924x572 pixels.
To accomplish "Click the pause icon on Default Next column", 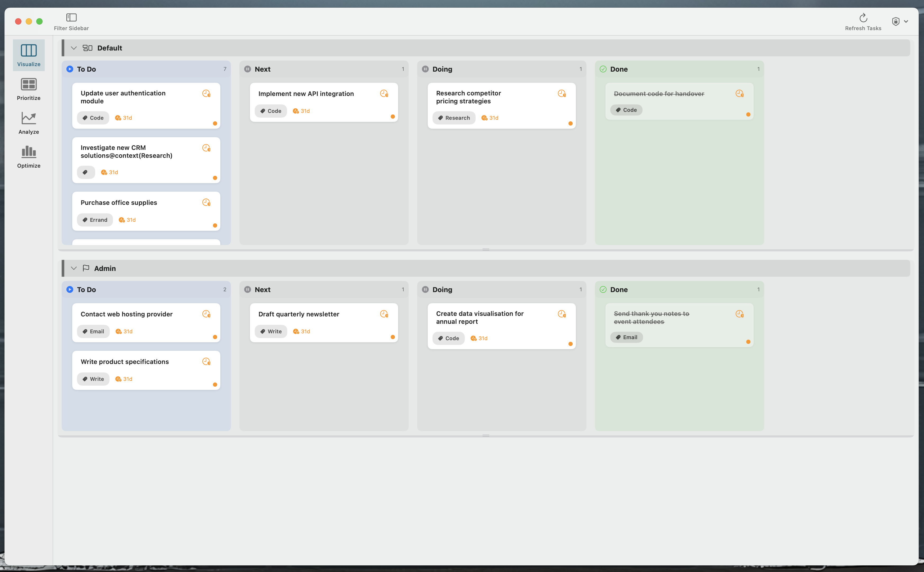I will (248, 69).
